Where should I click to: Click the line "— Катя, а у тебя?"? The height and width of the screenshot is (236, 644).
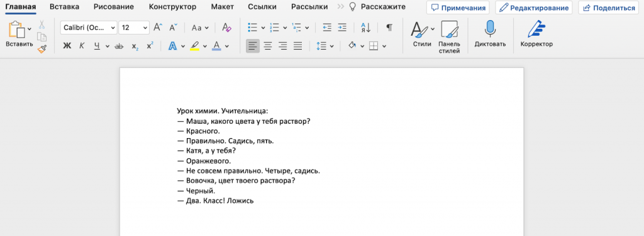[206, 151]
